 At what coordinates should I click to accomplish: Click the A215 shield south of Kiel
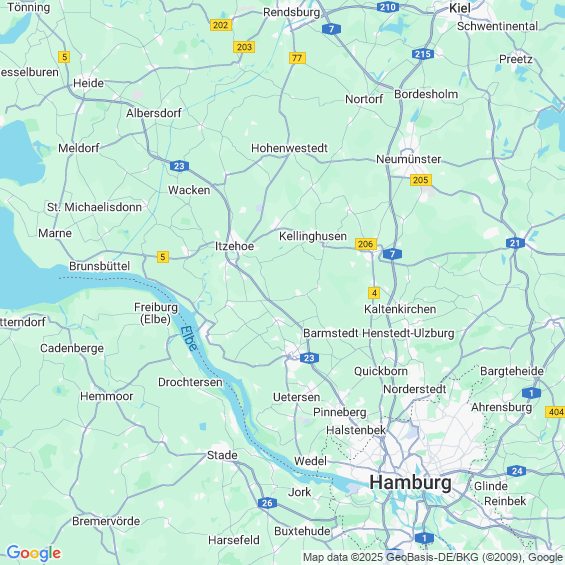423,54
